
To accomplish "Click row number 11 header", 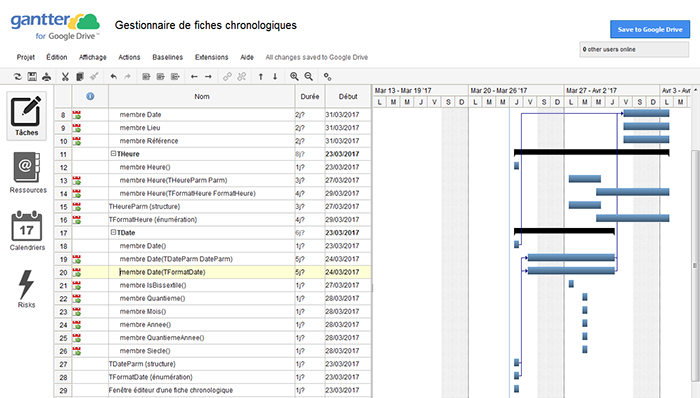I will coord(63,154).
